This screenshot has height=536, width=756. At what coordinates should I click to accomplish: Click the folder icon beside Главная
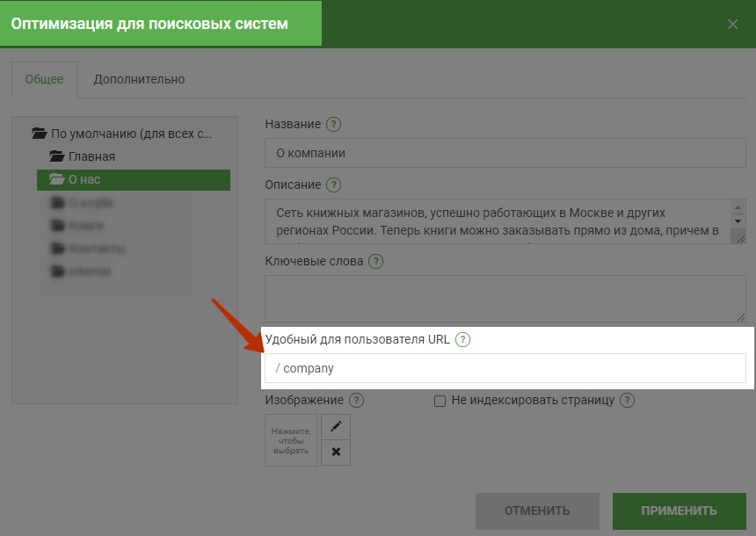57,156
